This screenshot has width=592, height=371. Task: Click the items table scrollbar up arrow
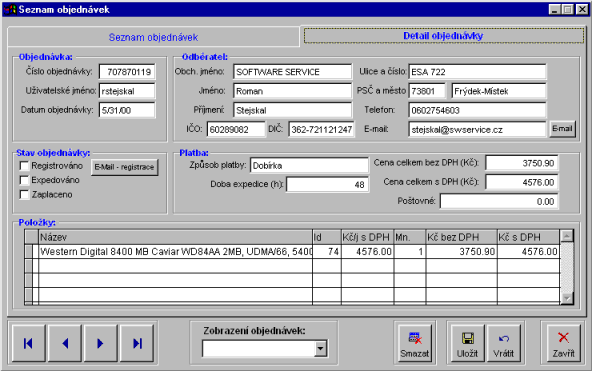pyautogui.click(x=567, y=236)
